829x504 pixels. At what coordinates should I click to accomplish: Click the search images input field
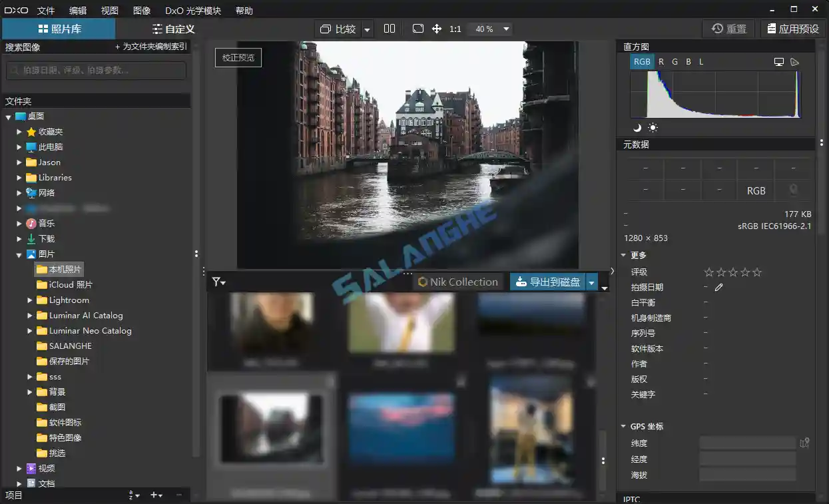click(95, 71)
